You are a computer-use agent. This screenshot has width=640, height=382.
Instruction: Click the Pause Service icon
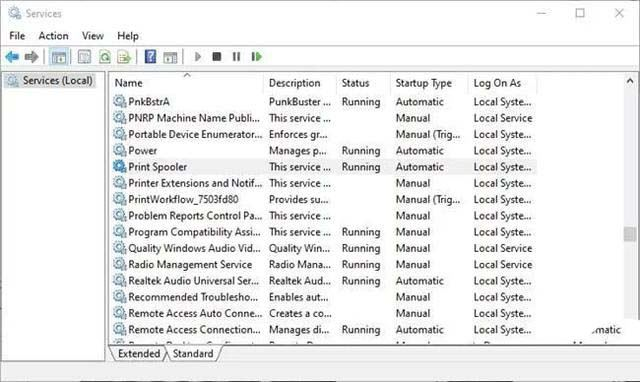pos(236,57)
